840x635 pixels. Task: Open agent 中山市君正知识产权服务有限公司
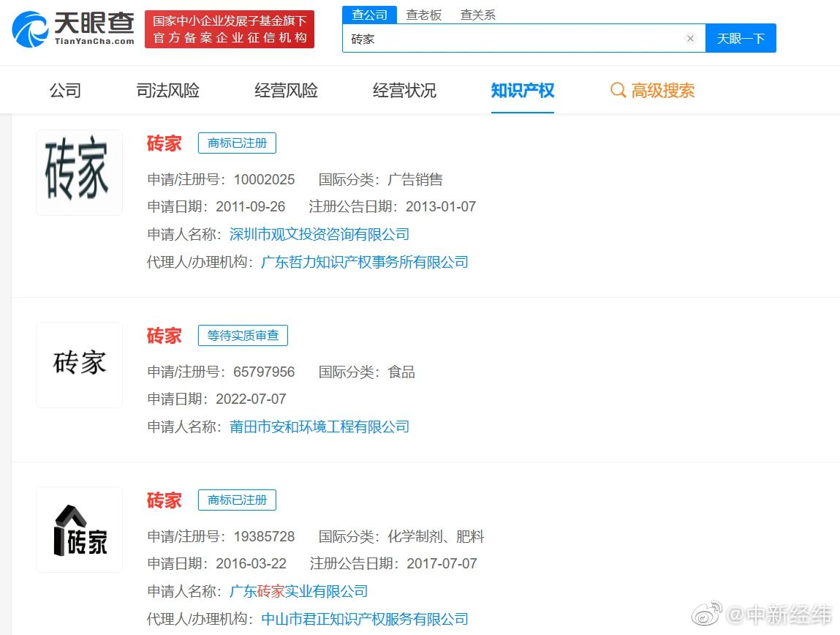[365, 619]
